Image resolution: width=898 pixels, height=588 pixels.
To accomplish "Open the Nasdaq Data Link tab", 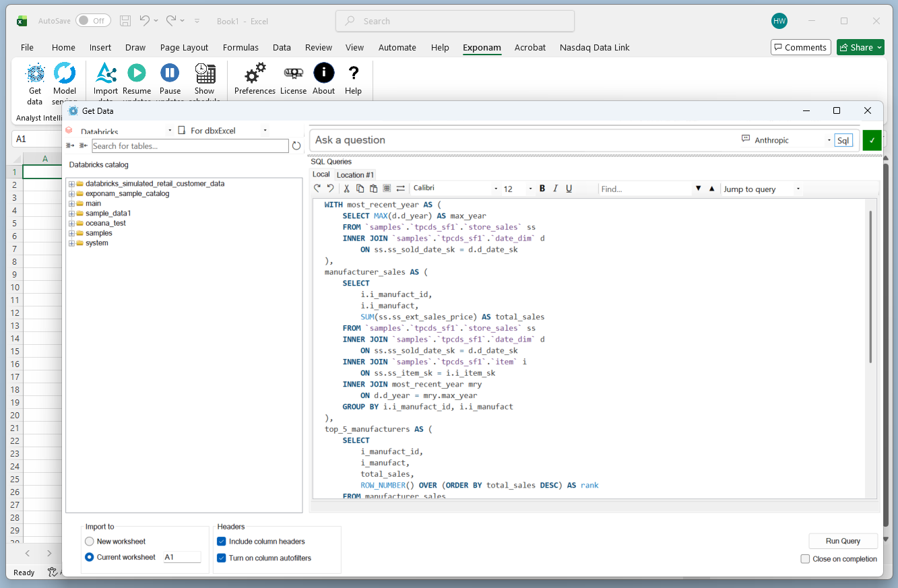I will point(595,47).
